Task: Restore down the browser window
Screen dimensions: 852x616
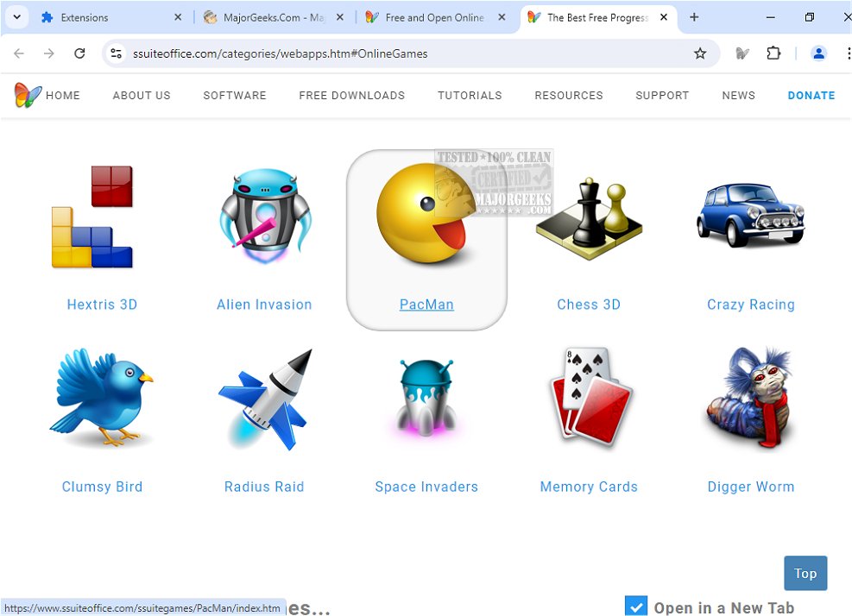Action: point(809,17)
